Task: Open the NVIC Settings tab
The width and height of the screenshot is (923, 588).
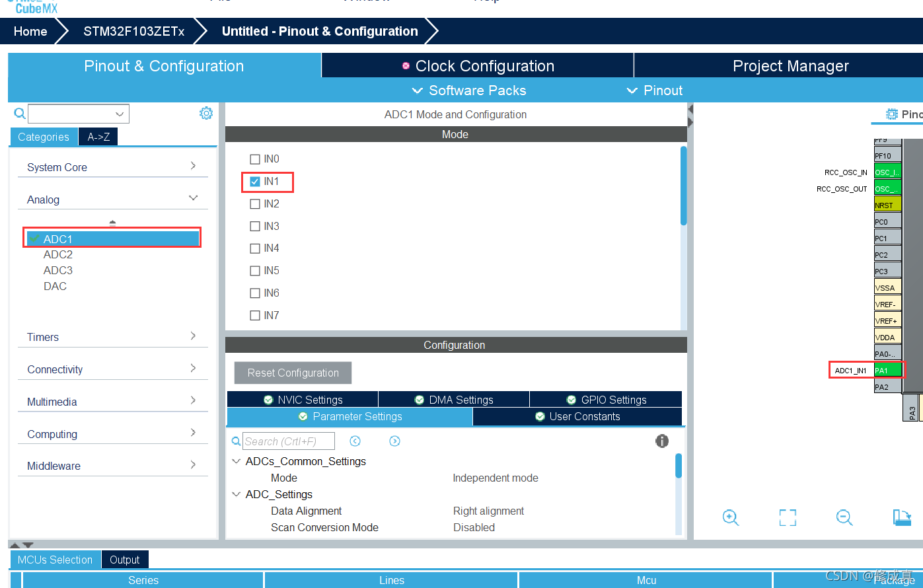Action: pyautogui.click(x=303, y=400)
